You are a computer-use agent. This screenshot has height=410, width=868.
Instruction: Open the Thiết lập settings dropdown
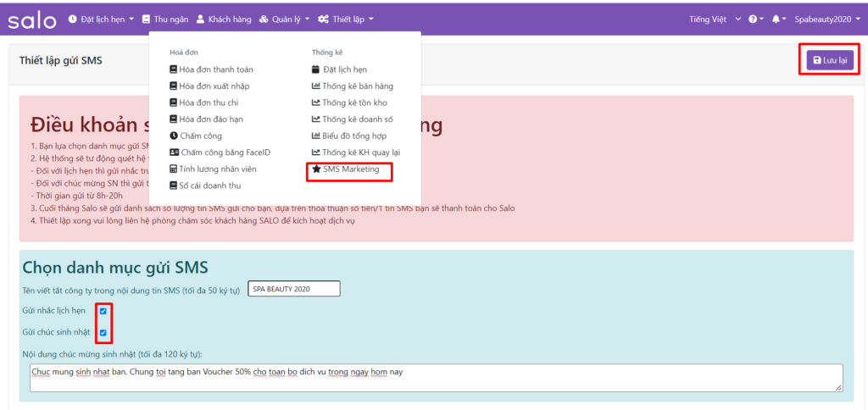click(345, 19)
